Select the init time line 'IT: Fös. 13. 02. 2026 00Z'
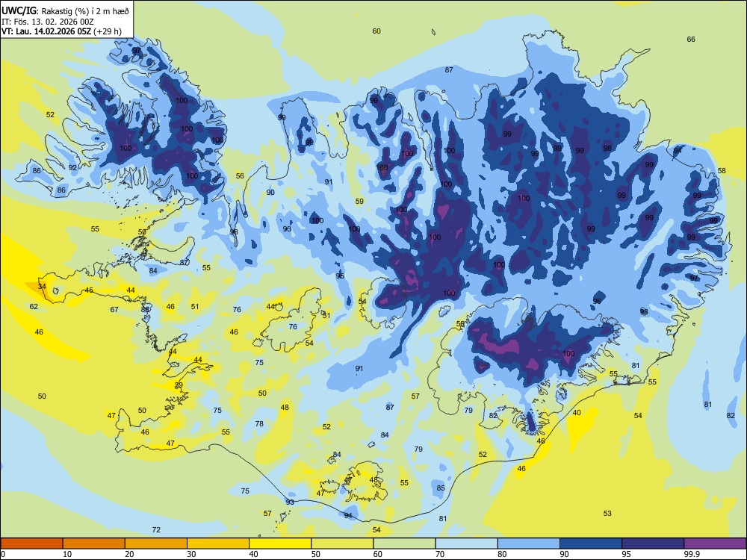The height and width of the screenshot is (560, 747). tap(48, 22)
